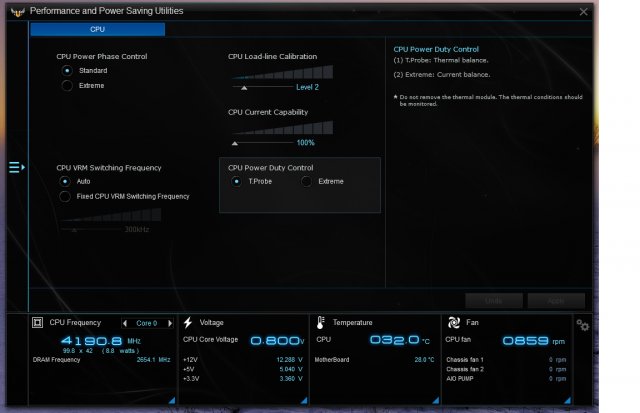This screenshot has height=413, width=640.
Task: Click the Voltage lightning bolt icon
Action: point(188,323)
